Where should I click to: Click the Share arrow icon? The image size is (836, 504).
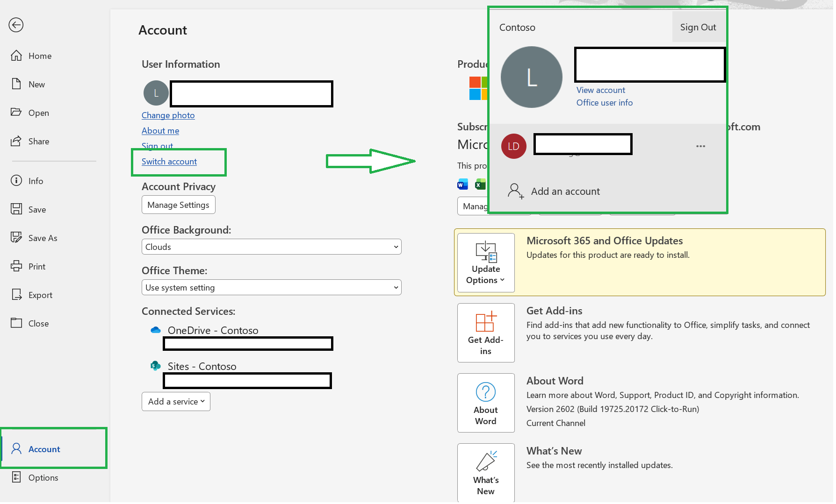(x=16, y=141)
